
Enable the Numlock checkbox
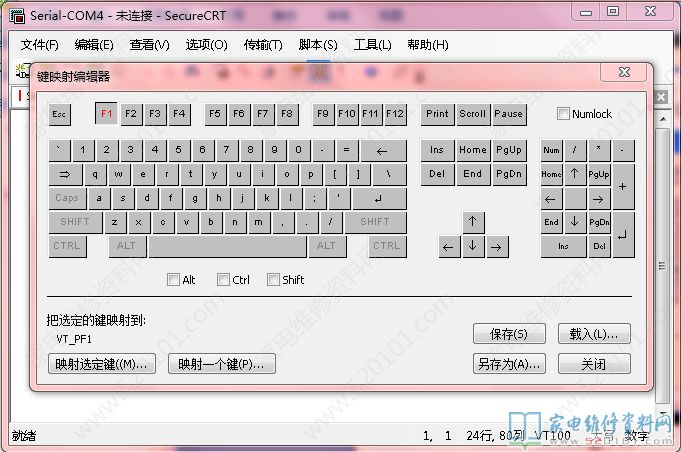[x=564, y=114]
